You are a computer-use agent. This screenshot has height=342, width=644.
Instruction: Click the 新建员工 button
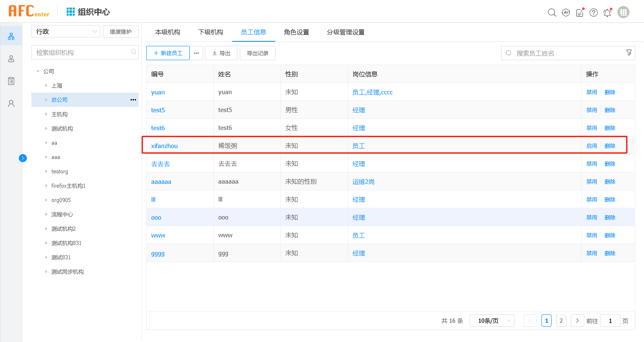click(x=168, y=53)
